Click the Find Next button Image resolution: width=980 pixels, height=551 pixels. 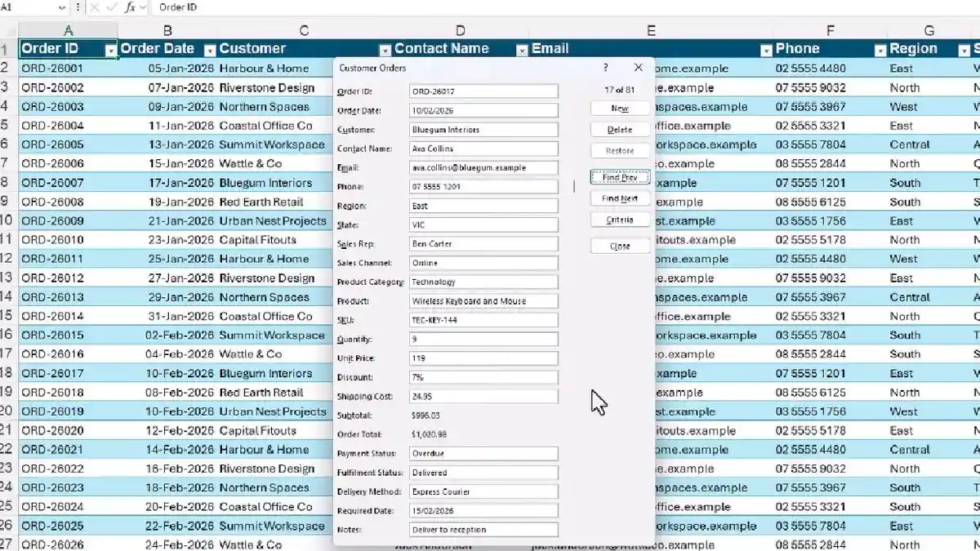click(x=620, y=198)
